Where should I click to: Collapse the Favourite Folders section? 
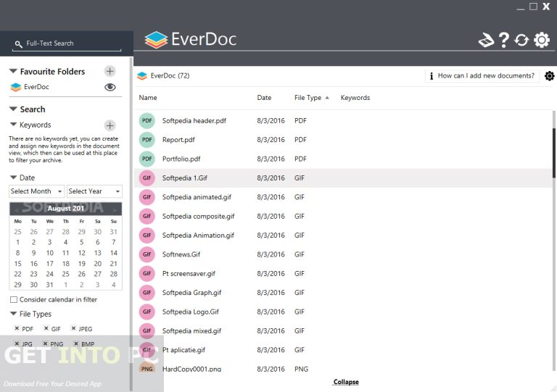pos(13,71)
